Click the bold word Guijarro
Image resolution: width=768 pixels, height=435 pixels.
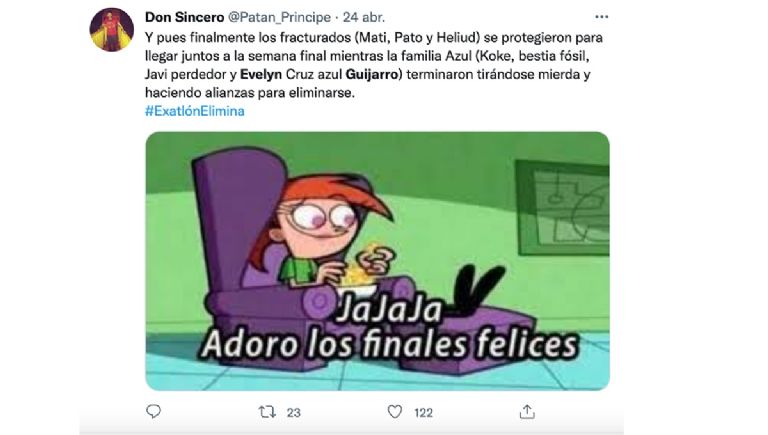coord(373,74)
